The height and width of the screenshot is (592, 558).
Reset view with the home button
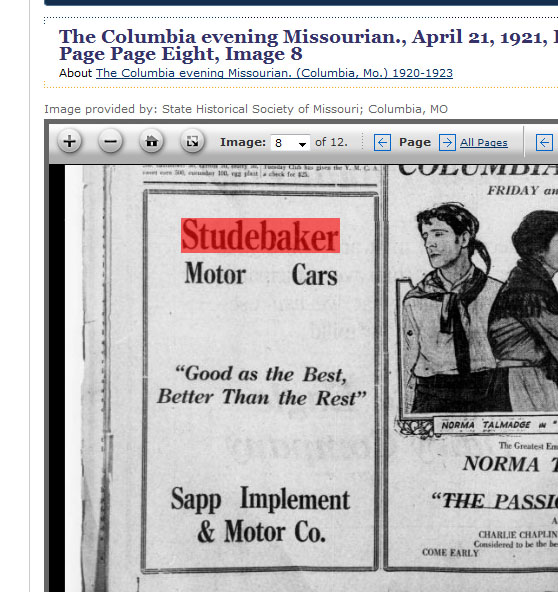[151, 142]
